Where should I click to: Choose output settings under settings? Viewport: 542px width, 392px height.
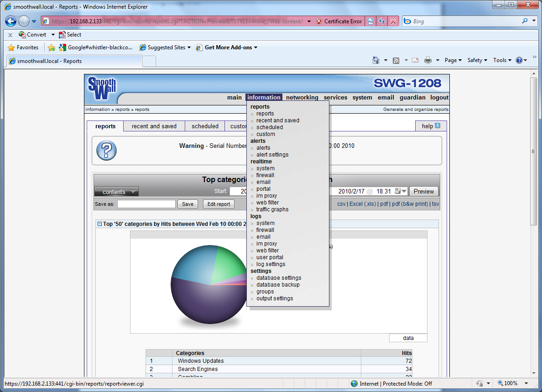tap(275, 298)
